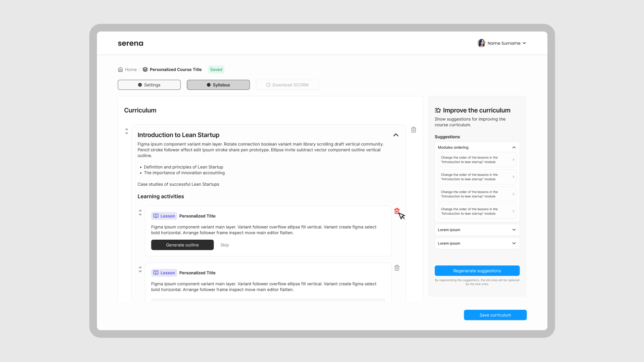
Task: Reorder the first lesson with sort arrows
Action: pyautogui.click(x=140, y=213)
